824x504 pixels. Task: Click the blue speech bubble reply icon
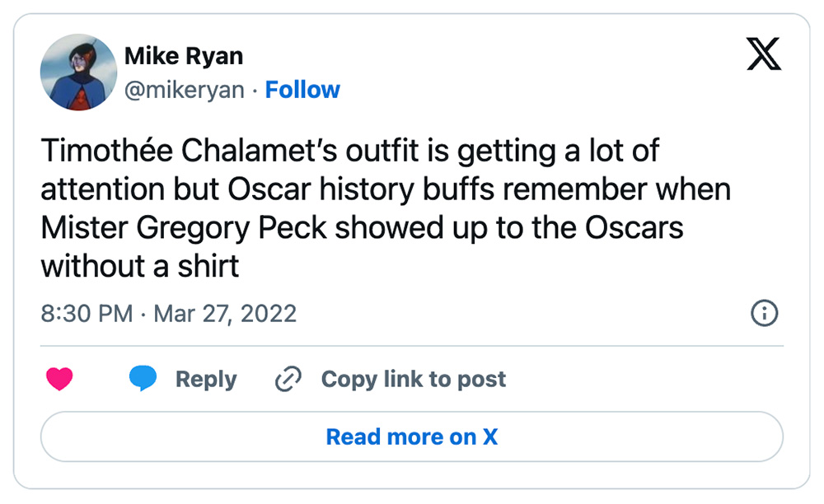click(143, 379)
